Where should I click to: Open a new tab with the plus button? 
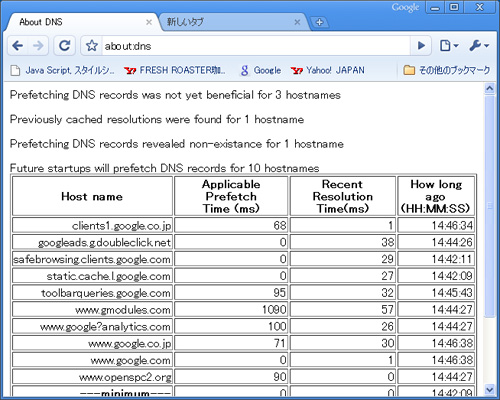(319, 22)
